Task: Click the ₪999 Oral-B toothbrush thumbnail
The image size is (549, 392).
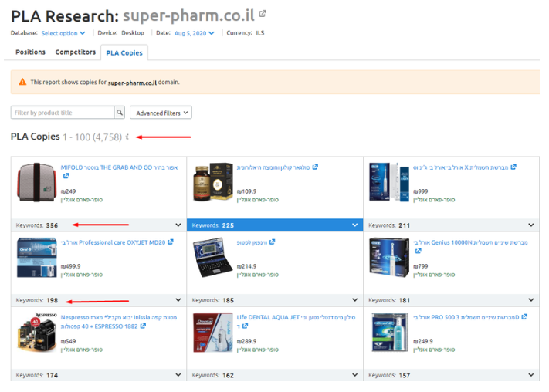Action: coord(389,181)
